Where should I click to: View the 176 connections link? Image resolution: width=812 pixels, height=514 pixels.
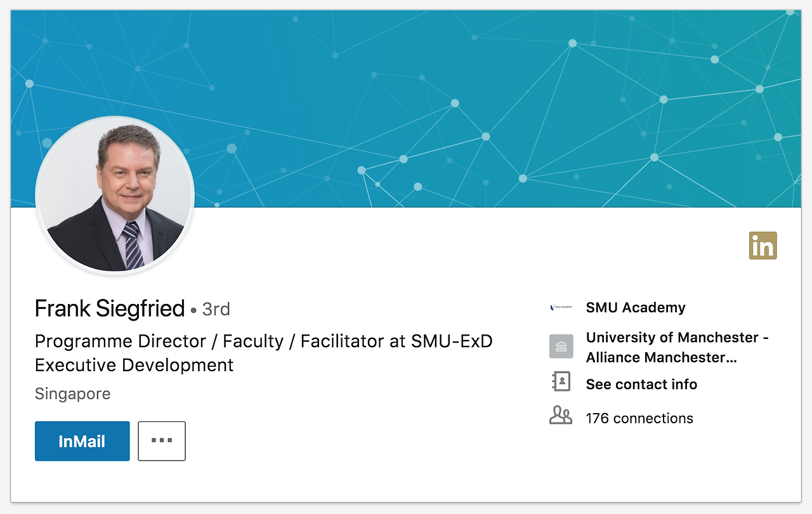(x=639, y=419)
